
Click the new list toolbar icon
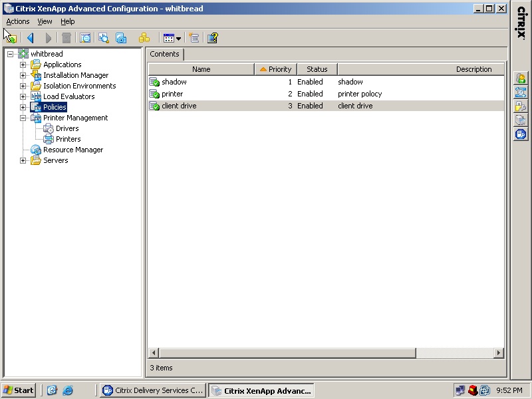click(194, 38)
